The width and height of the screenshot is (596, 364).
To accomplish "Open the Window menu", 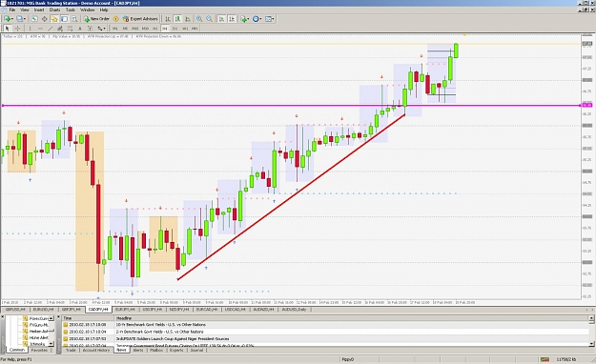I will pyautogui.click(x=88, y=10).
